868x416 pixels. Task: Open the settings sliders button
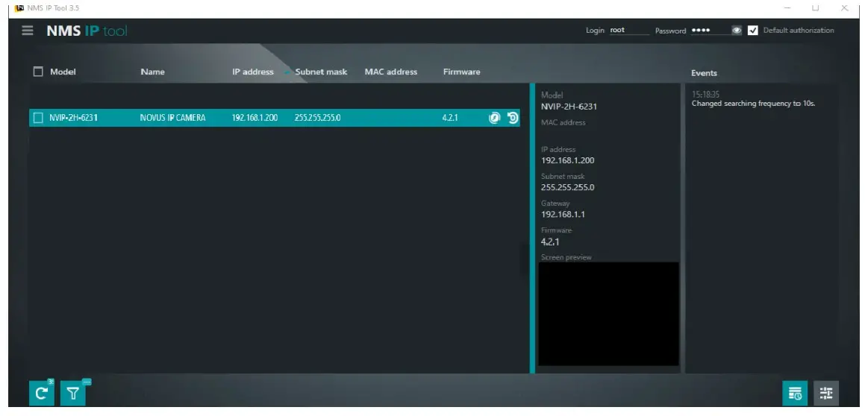826,394
